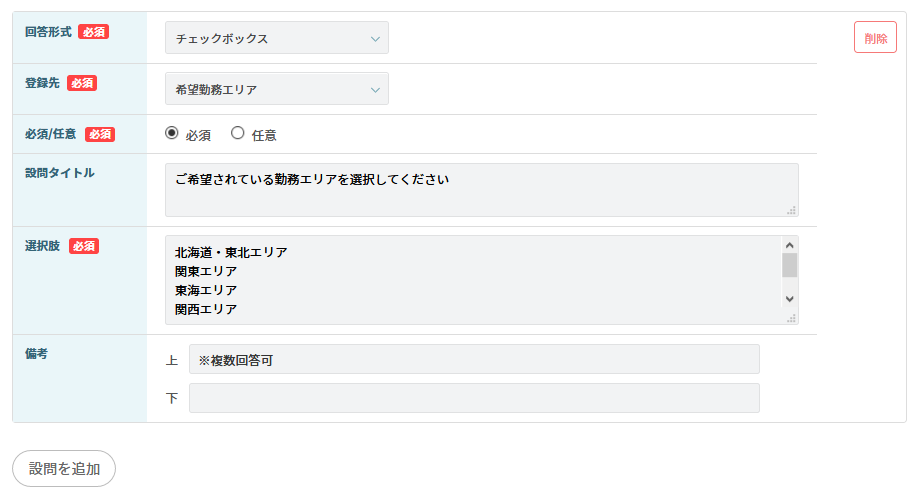Viewport: 917px width, 499px height.
Task: Click the empty lower 備考 field
Action: [x=474, y=398]
